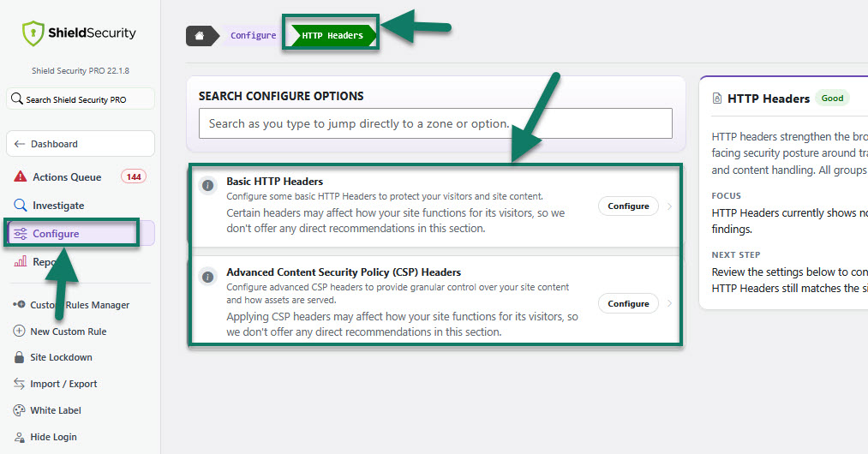Click the New Custom Rule plus icon
The image size is (868, 454).
coord(19,332)
